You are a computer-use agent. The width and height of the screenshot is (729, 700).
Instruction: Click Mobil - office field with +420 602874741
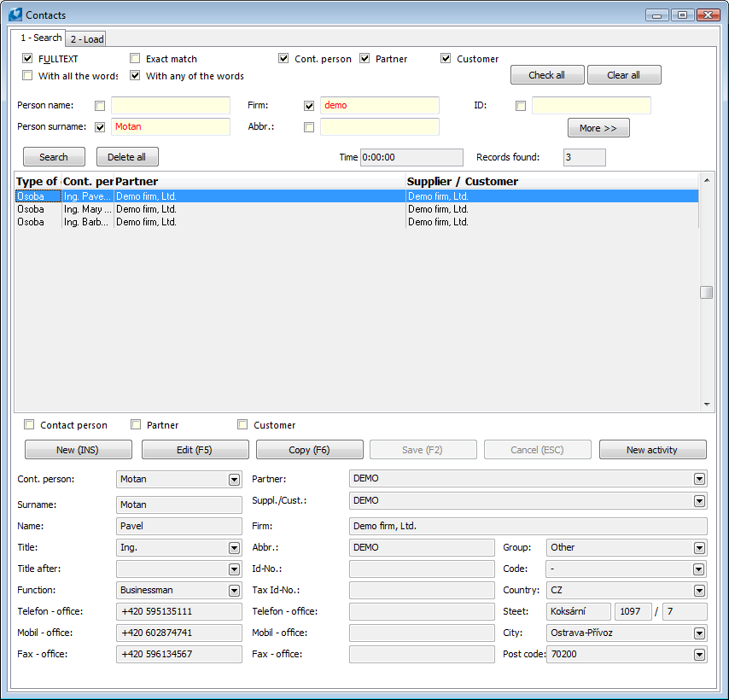pyautogui.click(x=179, y=633)
